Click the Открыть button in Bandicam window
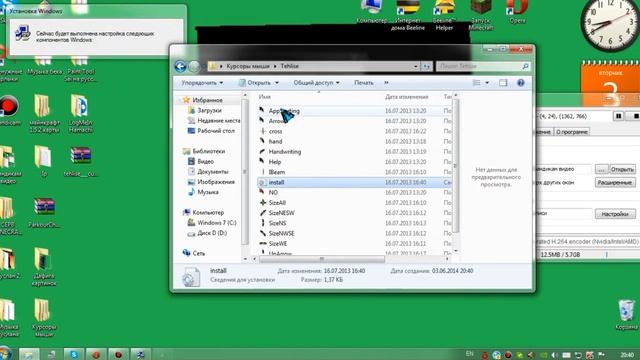The image size is (640, 360). click(622, 169)
